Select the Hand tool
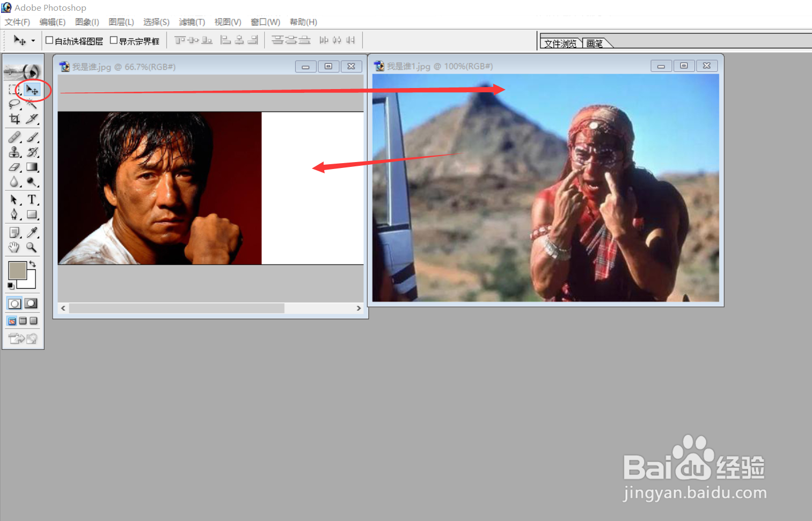Image resolution: width=812 pixels, height=521 pixels. click(14, 248)
